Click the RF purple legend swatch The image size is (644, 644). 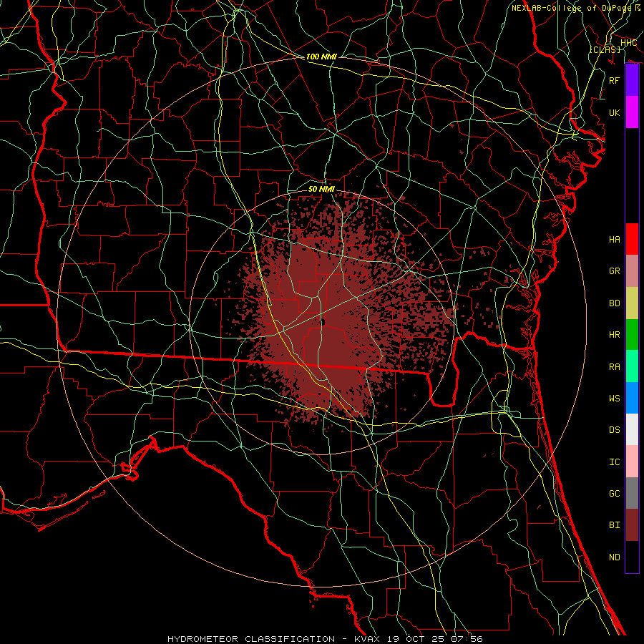[632, 80]
